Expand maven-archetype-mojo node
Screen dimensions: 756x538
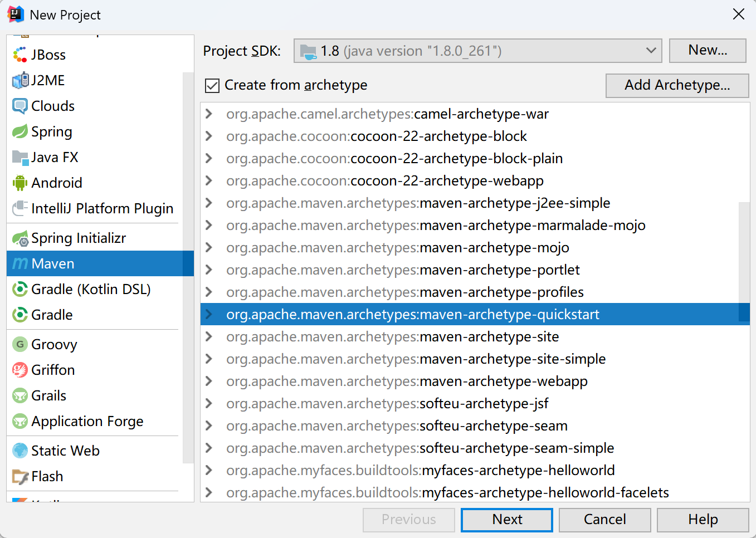click(x=209, y=247)
